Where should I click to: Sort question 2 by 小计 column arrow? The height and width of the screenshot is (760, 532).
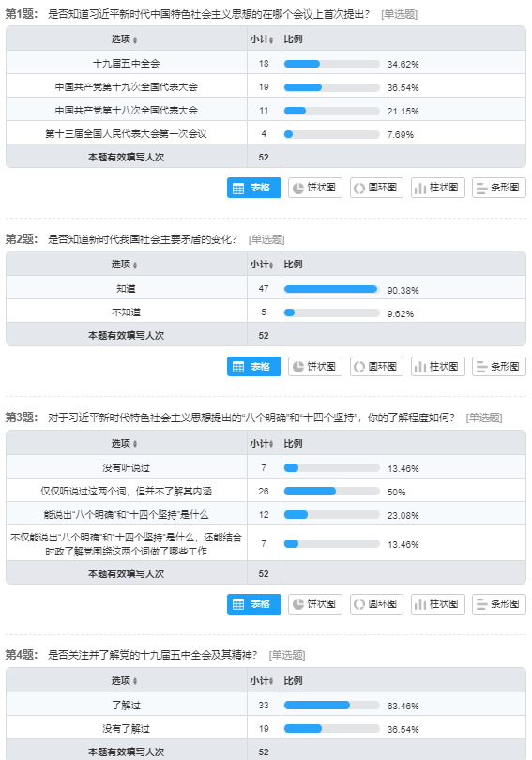(271, 265)
